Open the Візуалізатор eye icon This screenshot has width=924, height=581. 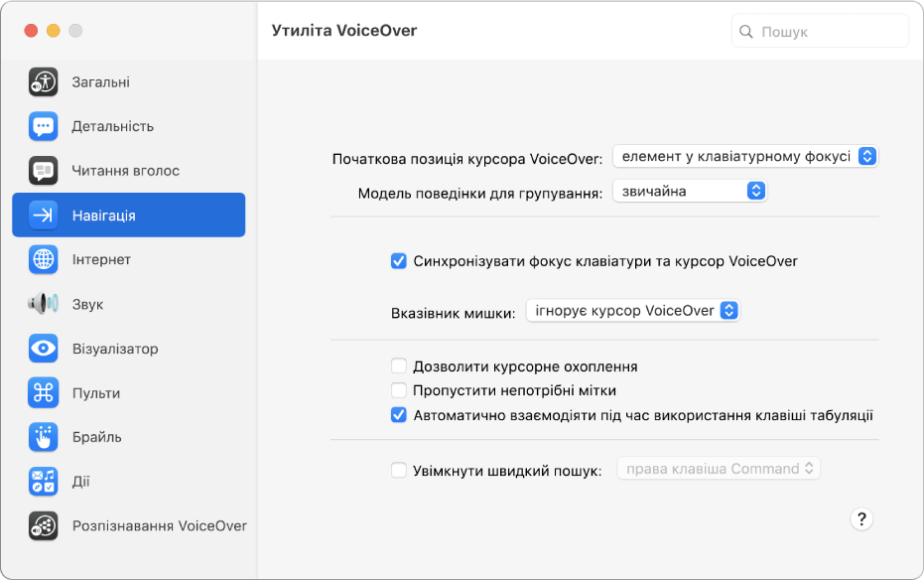pyautogui.click(x=43, y=349)
